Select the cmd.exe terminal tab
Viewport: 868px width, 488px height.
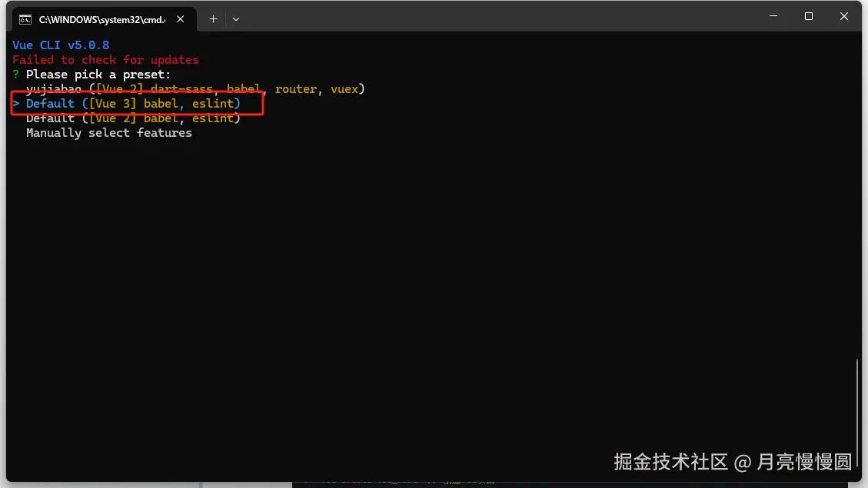point(104,19)
